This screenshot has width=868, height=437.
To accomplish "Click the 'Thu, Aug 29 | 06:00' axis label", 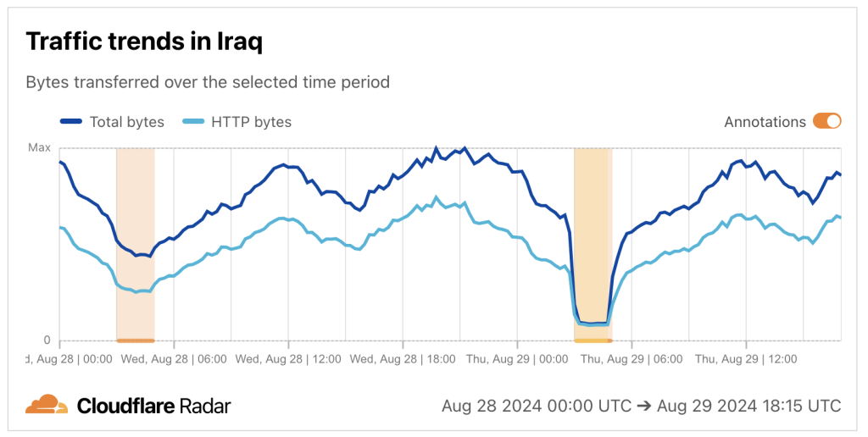I will click(632, 359).
